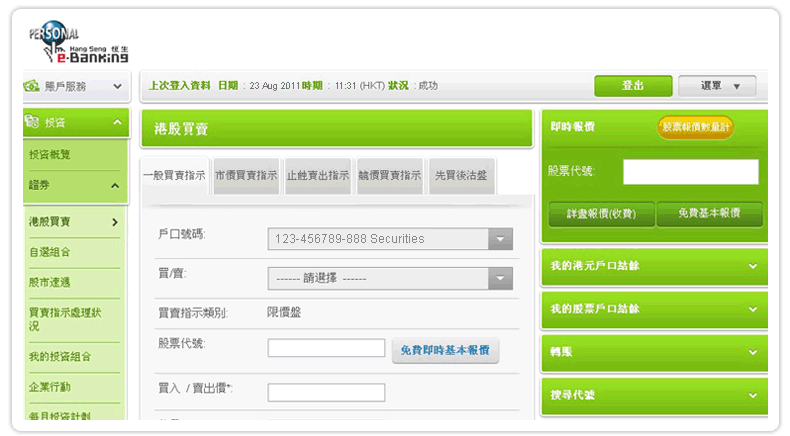The height and width of the screenshot is (436, 790).
Task: Expand 我的港元戶口結餘 panel
Action: pyautogui.click(x=751, y=266)
